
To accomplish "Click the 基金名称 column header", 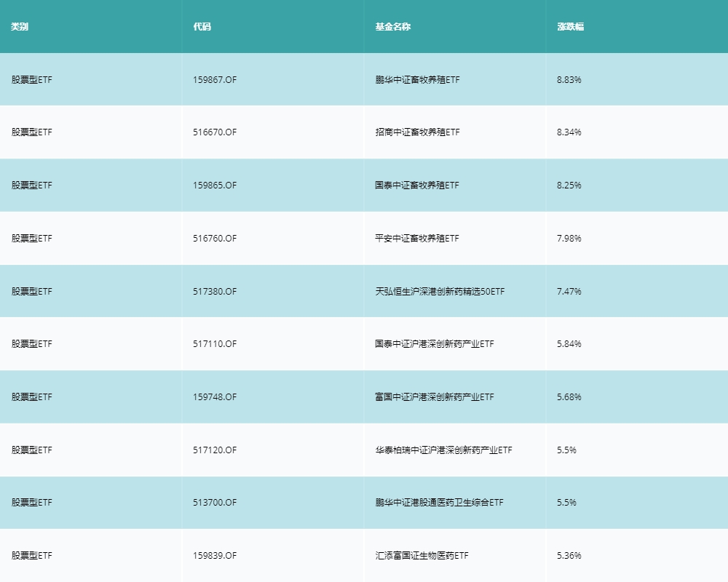I will click(x=385, y=26).
